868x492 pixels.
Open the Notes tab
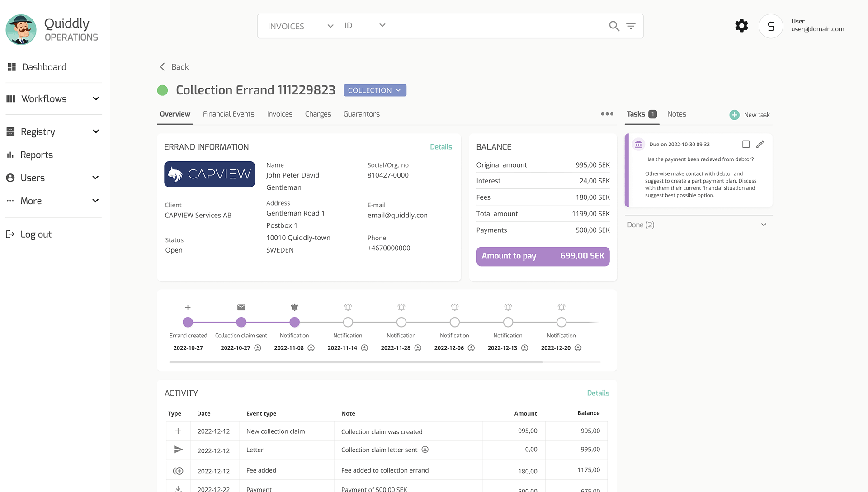pyautogui.click(x=676, y=114)
